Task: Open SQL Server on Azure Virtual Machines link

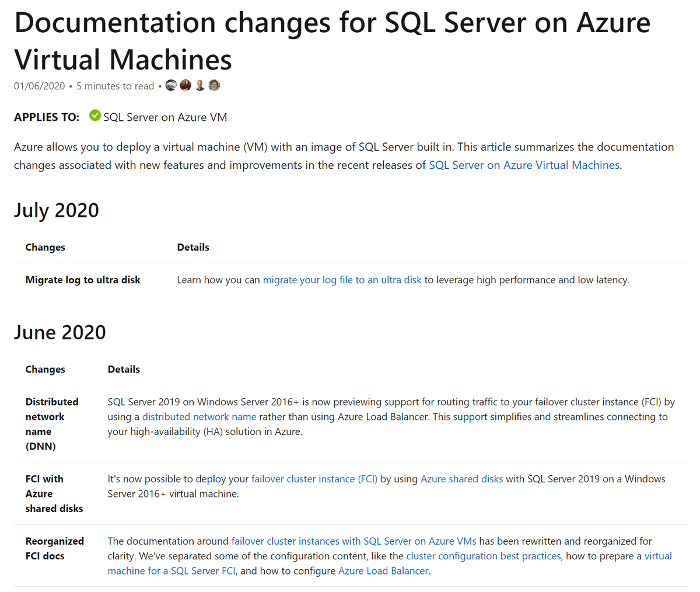Action: coord(524,165)
